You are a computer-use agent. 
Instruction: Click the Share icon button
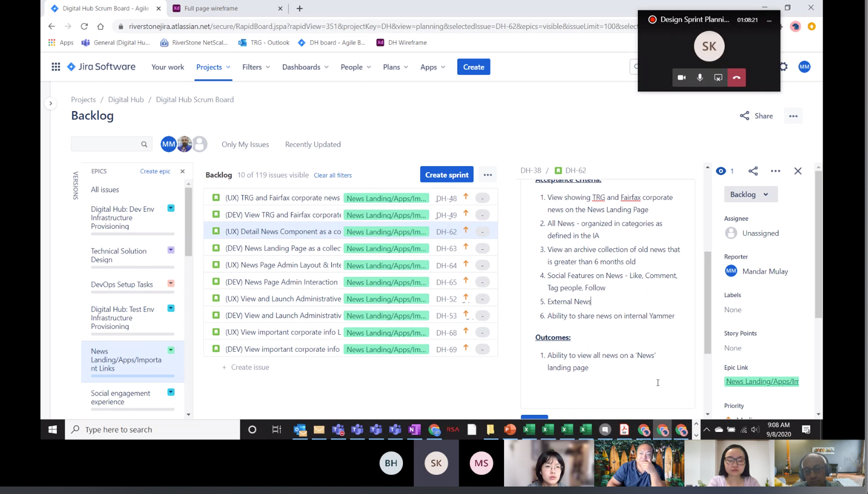(x=756, y=116)
